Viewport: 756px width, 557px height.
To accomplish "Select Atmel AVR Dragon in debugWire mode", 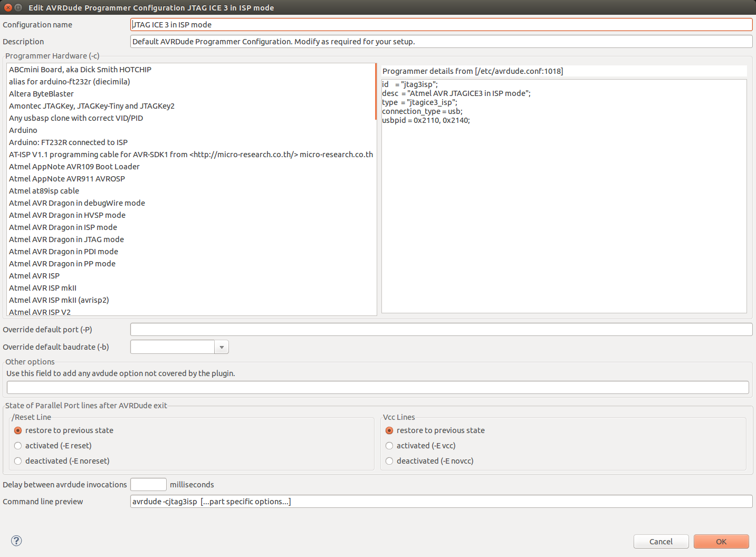I will 190,203.
